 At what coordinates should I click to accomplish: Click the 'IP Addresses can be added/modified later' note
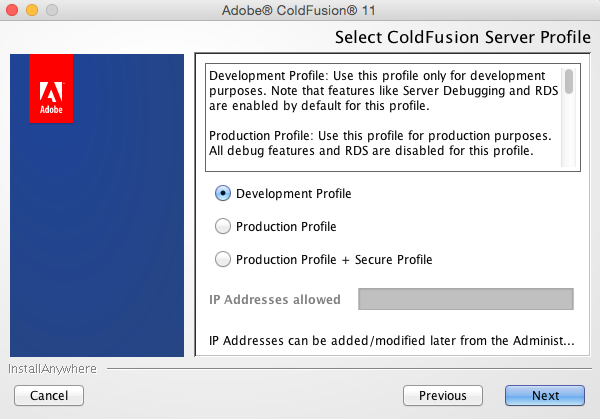(x=391, y=340)
